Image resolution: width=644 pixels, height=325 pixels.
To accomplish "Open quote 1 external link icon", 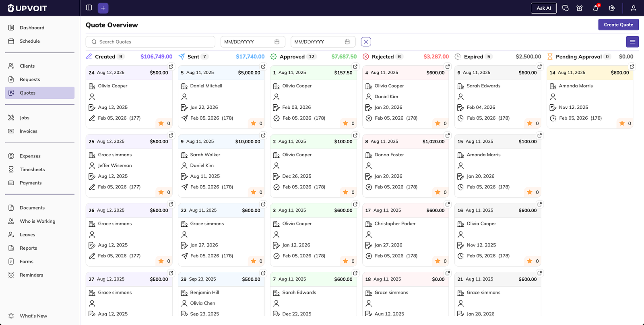I will pyautogui.click(x=355, y=66).
